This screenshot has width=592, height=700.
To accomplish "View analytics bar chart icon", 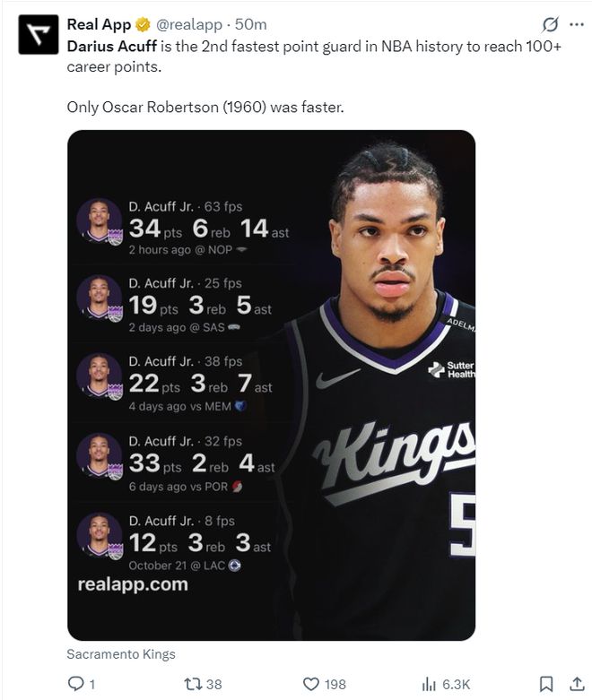I will click(429, 684).
